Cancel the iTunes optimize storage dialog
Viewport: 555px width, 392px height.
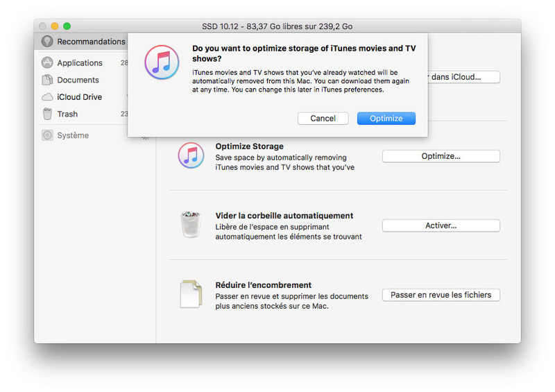point(323,118)
